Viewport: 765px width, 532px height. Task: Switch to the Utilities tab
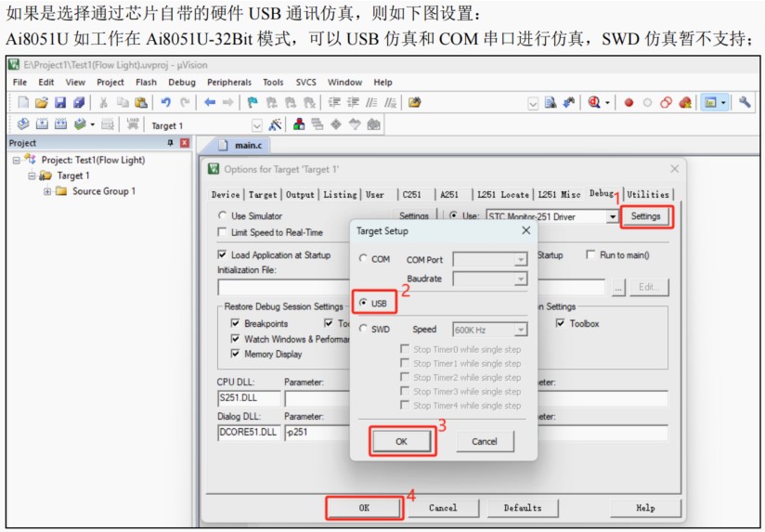pyautogui.click(x=648, y=194)
